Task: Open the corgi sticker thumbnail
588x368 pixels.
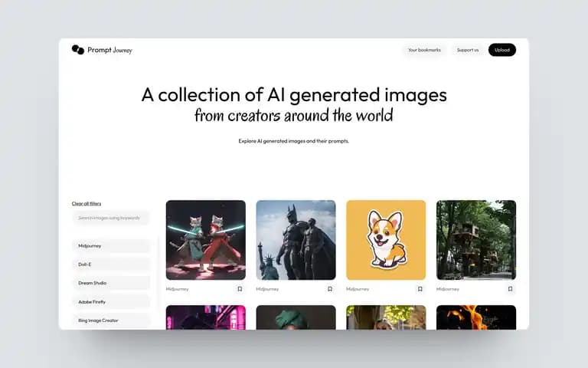Action: point(386,240)
